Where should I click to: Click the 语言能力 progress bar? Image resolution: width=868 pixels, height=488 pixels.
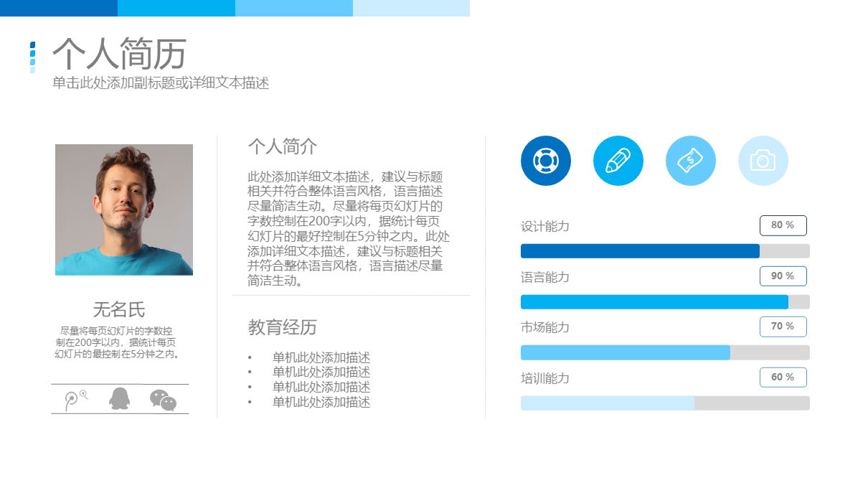pos(654,302)
